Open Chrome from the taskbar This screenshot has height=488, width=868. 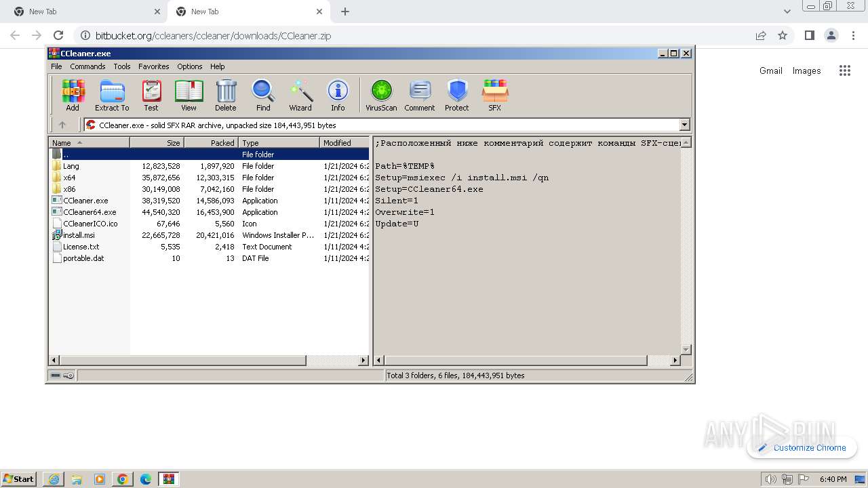pyautogui.click(x=123, y=479)
